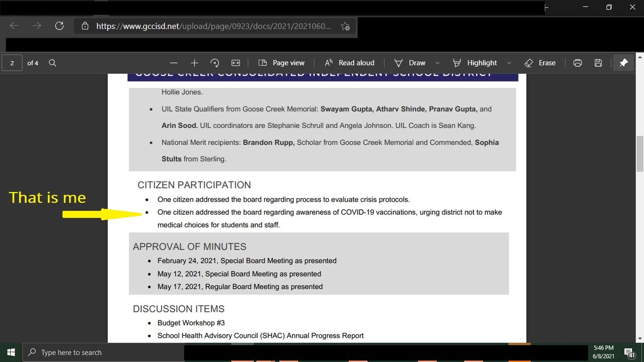Zoom in with the plus icon
The image size is (644, 362).
pyautogui.click(x=194, y=63)
